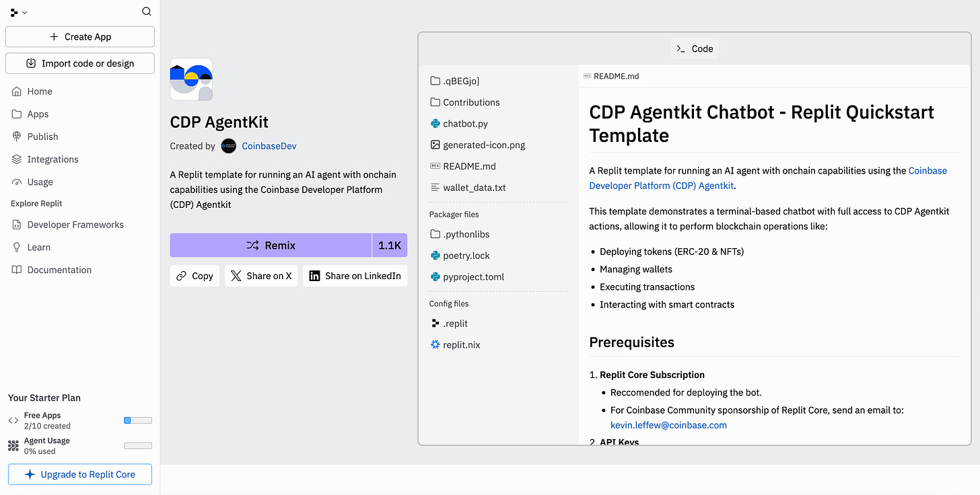
Task: Click 'Executing transactions' bullet text
Action: [x=647, y=287]
